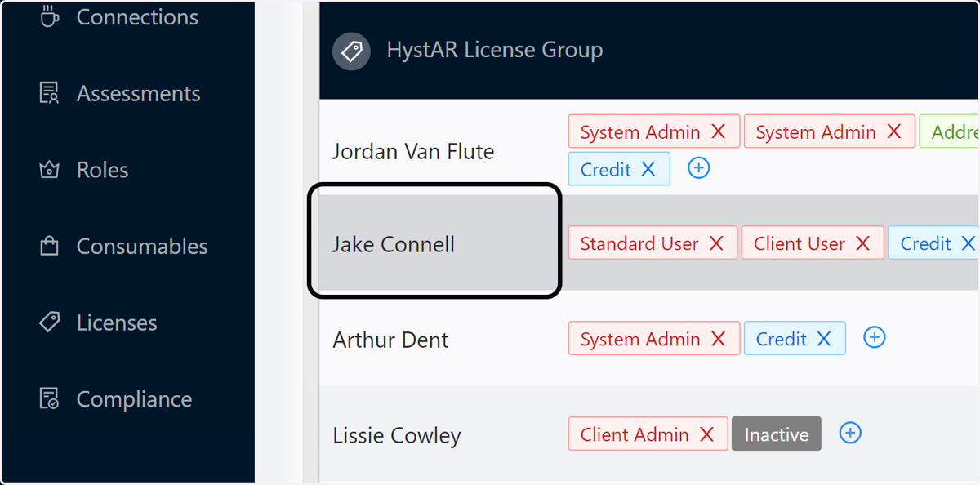Viewport: 980px width, 485px height.
Task: Click Jake Connell's Standard User tag label
Action: click(639, 243)
